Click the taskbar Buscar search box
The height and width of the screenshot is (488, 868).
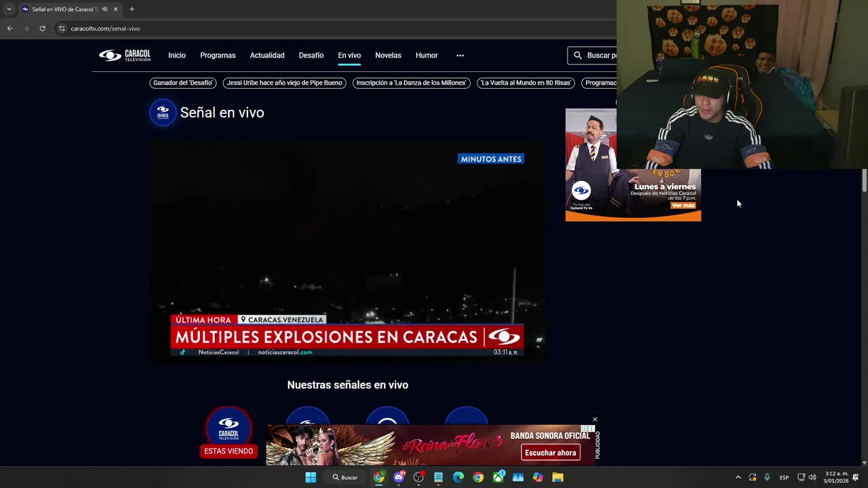click(345, 477)
